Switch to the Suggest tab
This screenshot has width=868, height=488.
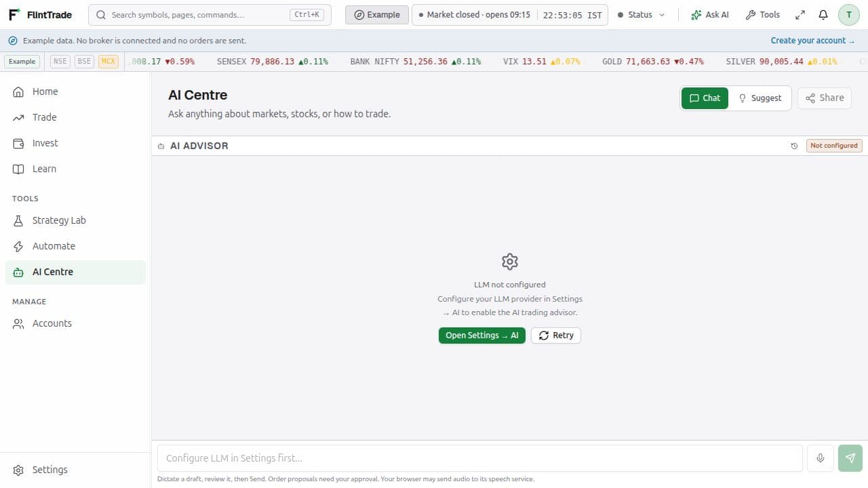[x=759, y=98]
